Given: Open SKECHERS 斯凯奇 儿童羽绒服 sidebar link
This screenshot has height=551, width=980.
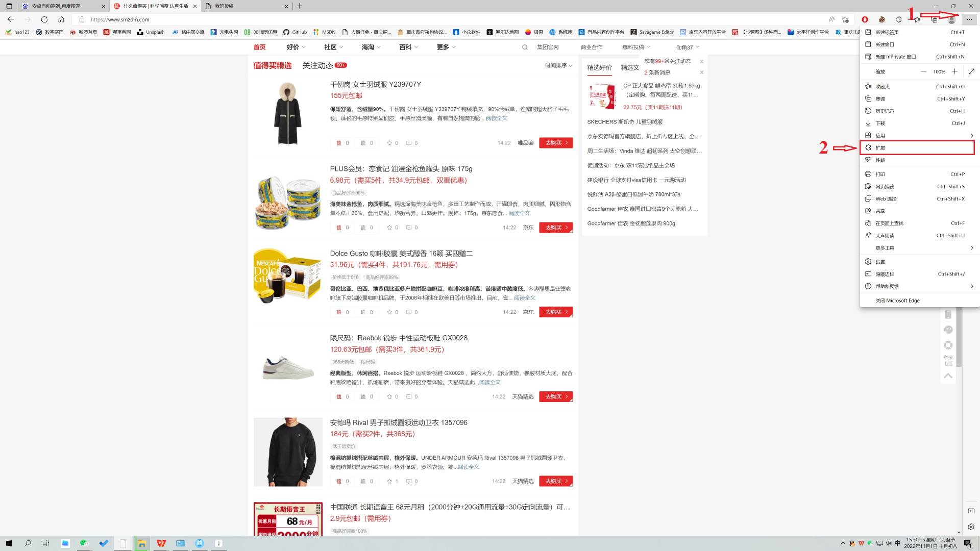Looking at the screenshot, I should pyautogui.click(x=625, y=122).
